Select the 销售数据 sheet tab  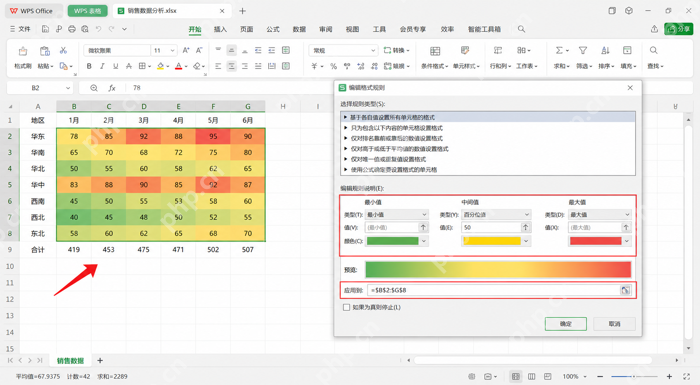pyautogui.click(x=71, y=360)
